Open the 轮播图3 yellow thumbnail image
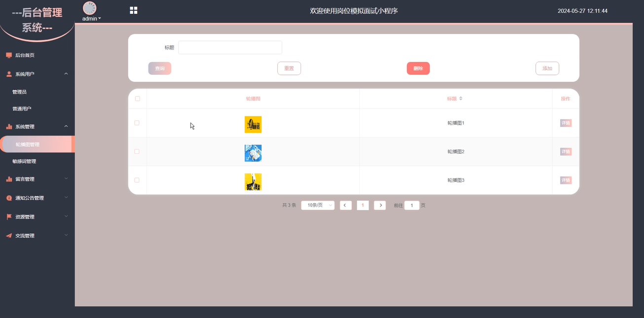 pos(253,181)
